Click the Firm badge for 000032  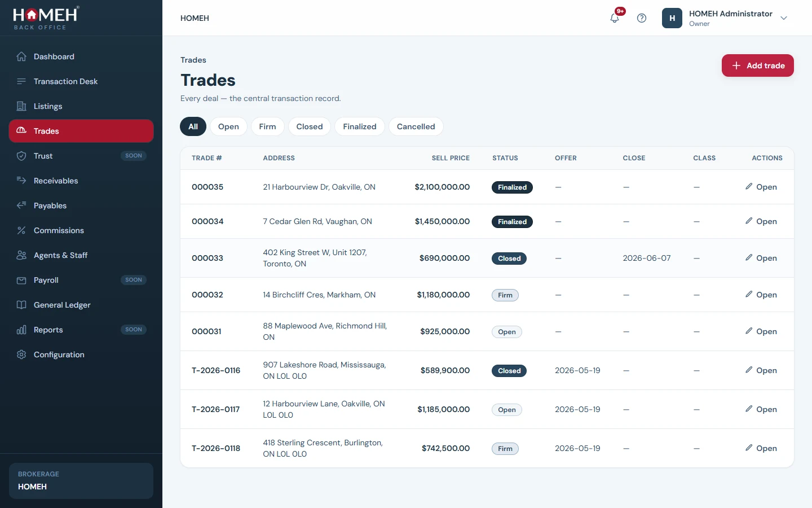(505, 295)
